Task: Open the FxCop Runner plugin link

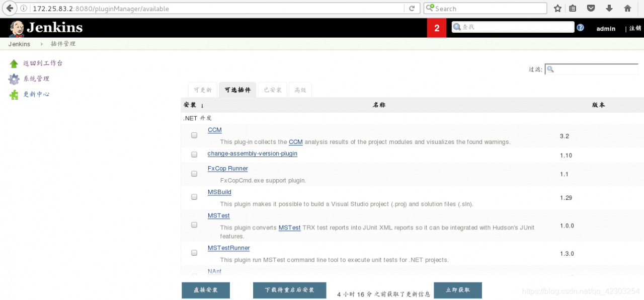Action: 228,169
